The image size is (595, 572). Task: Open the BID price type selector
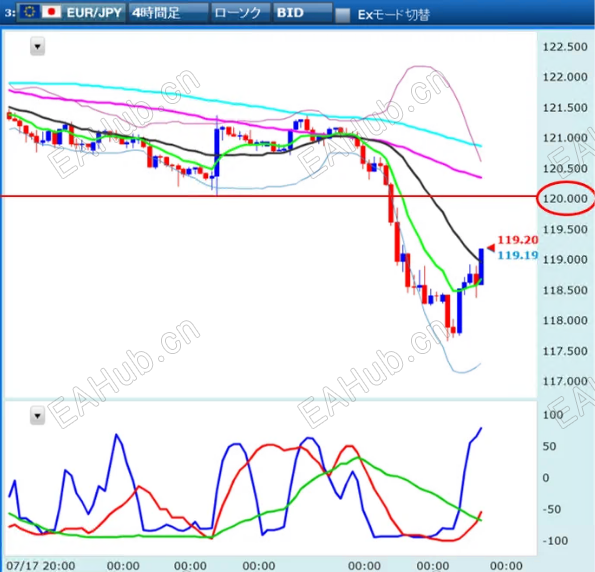[302, 13]
